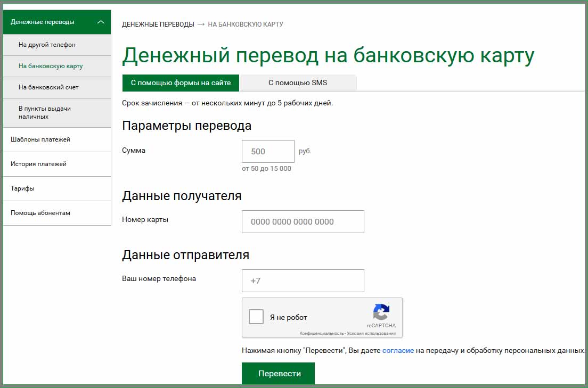Click the от 50 до 15 000 hint

[266, 169]
